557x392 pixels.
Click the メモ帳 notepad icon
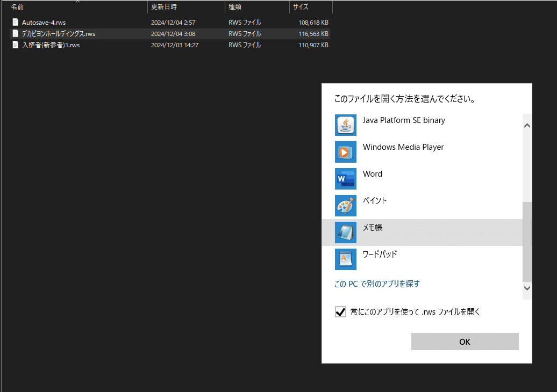pyautogui.click(x=345, y=233)
